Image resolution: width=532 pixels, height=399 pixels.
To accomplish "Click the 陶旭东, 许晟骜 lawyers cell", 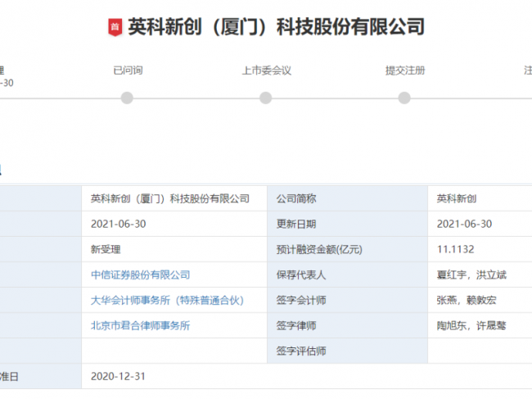I will click(x=480, y=325).
